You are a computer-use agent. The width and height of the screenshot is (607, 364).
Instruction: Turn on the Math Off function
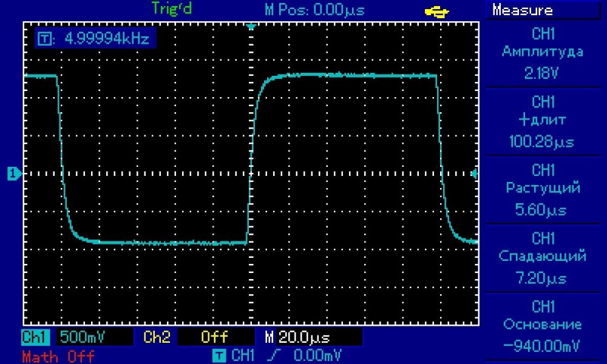tap(58, 356)
